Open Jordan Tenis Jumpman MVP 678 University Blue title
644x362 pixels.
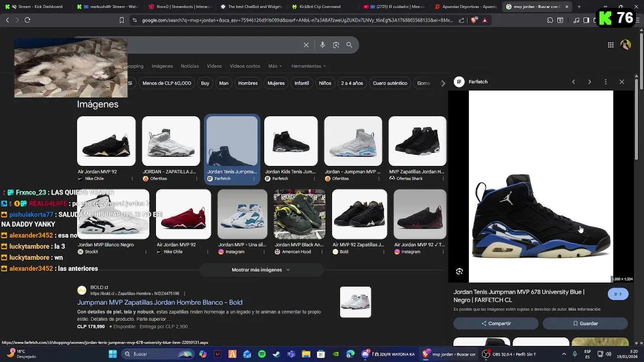(x=519, y=296)
